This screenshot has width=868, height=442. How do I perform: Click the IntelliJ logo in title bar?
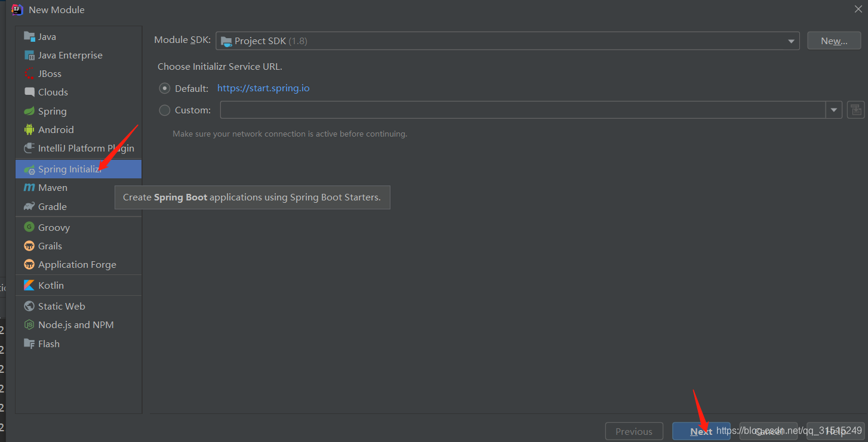click(17, 10)
